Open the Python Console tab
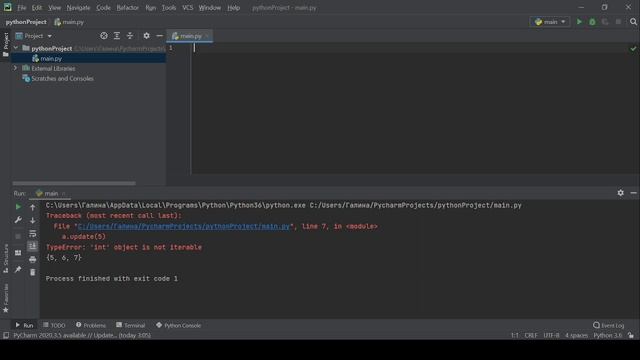The height and width of the screenshot is (360, 640). (178, 325)
